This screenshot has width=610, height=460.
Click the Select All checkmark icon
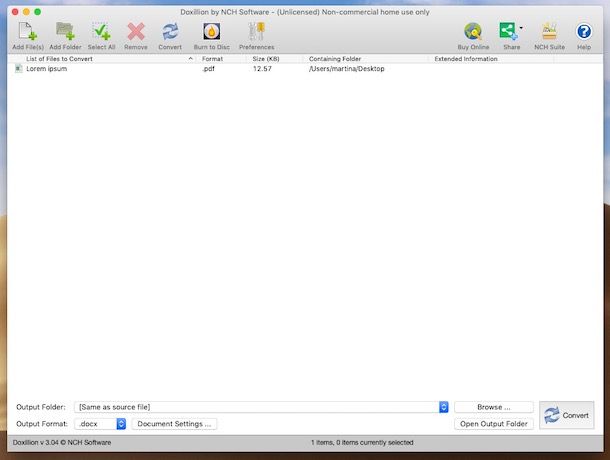tap(102, 32)
